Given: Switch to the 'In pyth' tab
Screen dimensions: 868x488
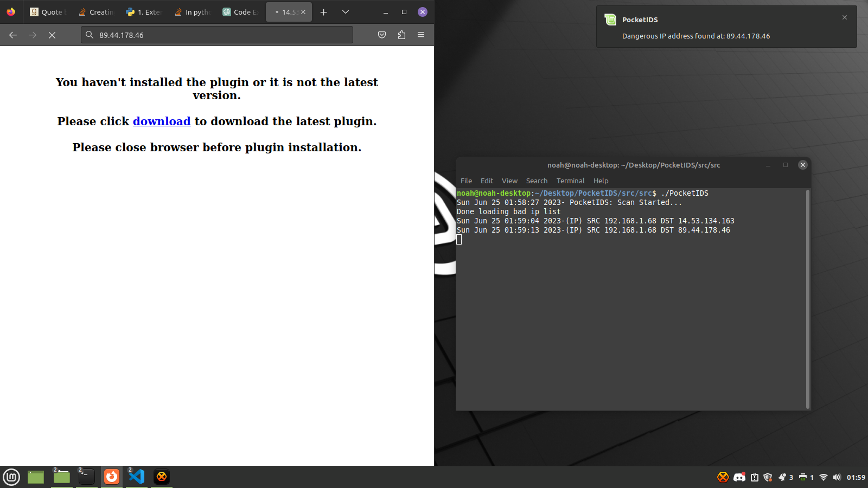Looking at the screenshot, I should (192, 12).
